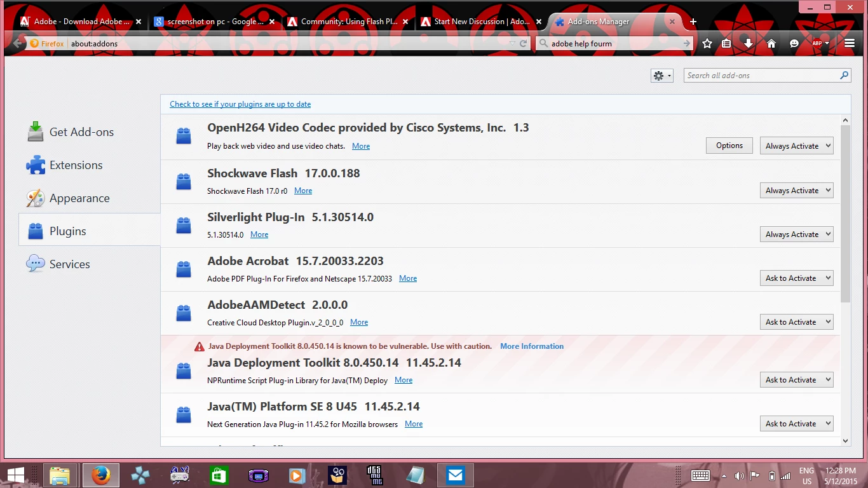The image size is (868, 488).
Task: Click the volume speaker tray icon
Action: click(x=739, y=476)
